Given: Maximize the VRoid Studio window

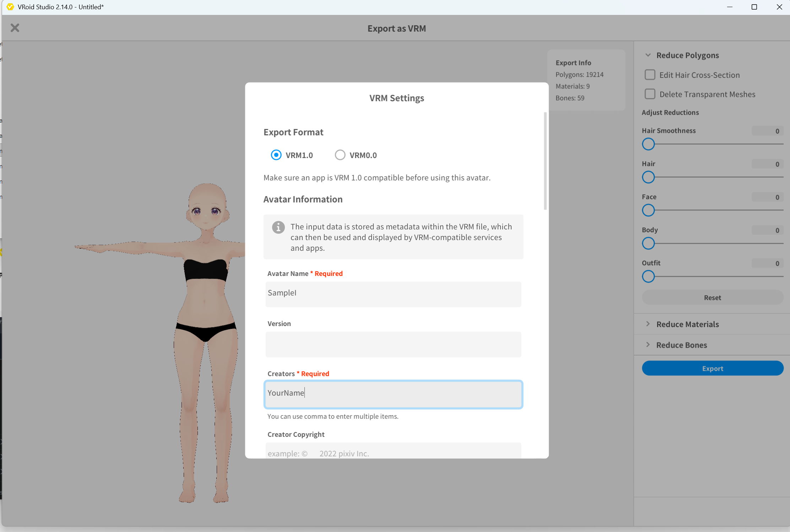Looking at the screenshot, I should pyautogui.click(x=754, y=7).
